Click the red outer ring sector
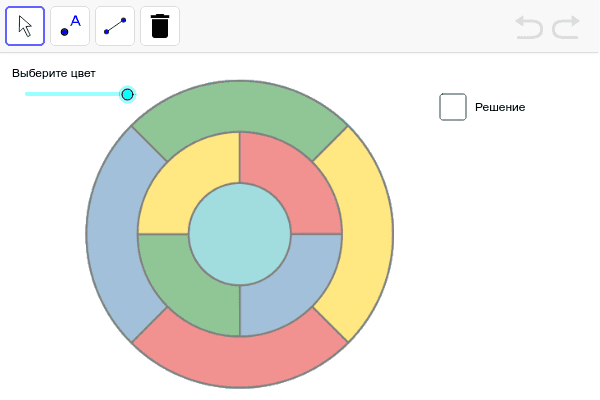 (x=240, y=362)
